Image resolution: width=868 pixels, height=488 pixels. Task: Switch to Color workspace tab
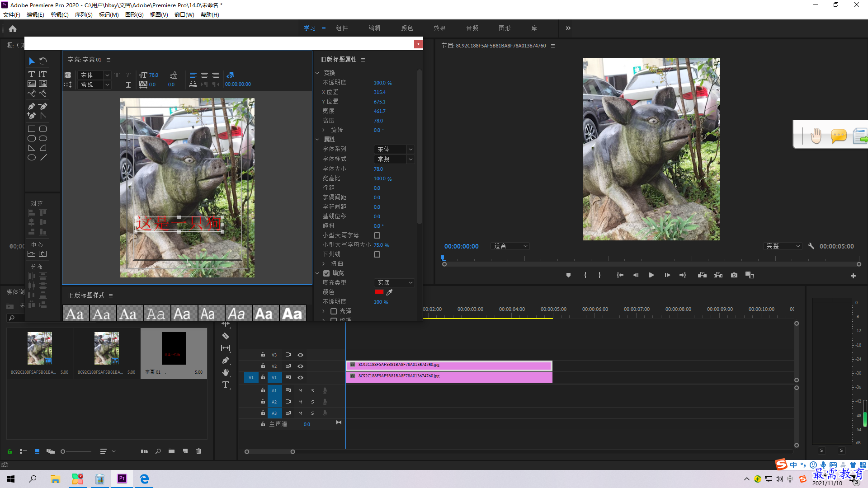tap(407, 28)
